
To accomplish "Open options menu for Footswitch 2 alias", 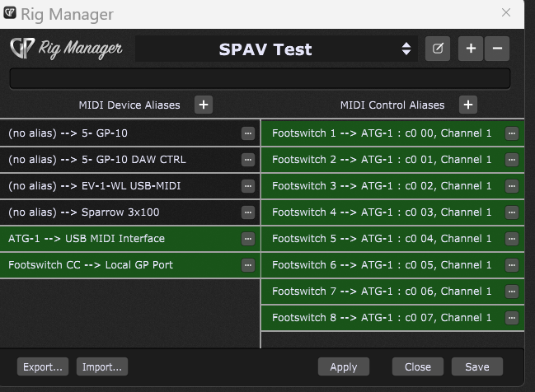I will tap(512, 160).
